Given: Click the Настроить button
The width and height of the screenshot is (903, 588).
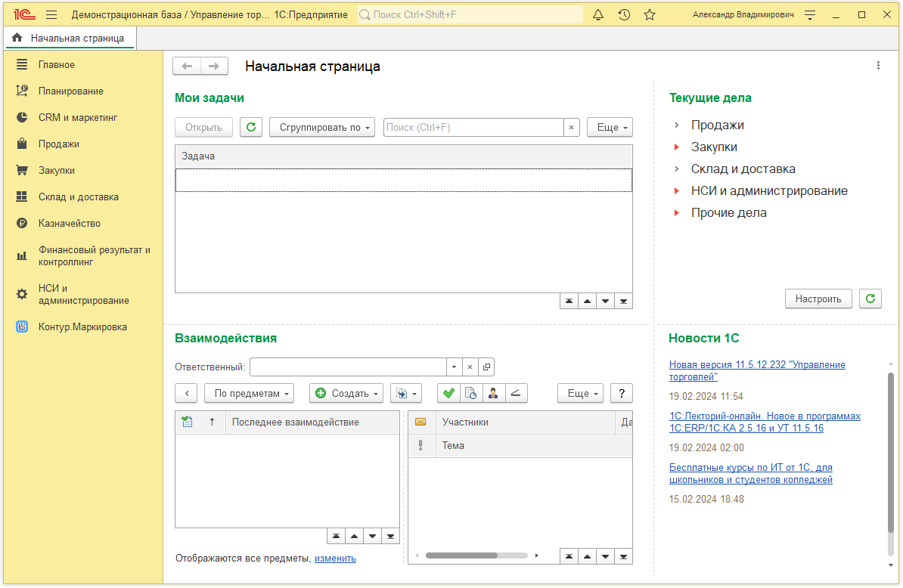Looking at the screenshot, I should point(818,299).
